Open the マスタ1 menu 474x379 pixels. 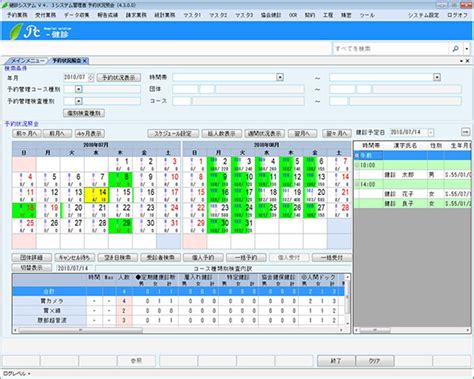click(192, 15)
